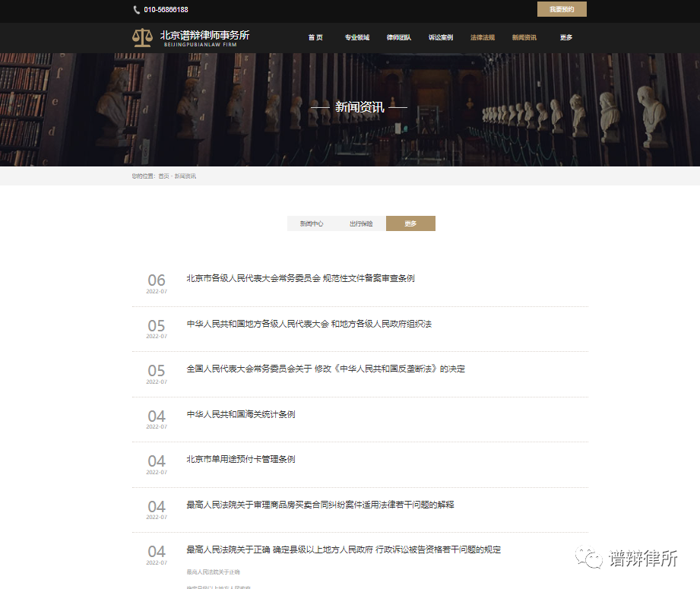The image size is (700, 589).
Task: Go to 律师团队 in the top navigation
Action: (398, 37)
